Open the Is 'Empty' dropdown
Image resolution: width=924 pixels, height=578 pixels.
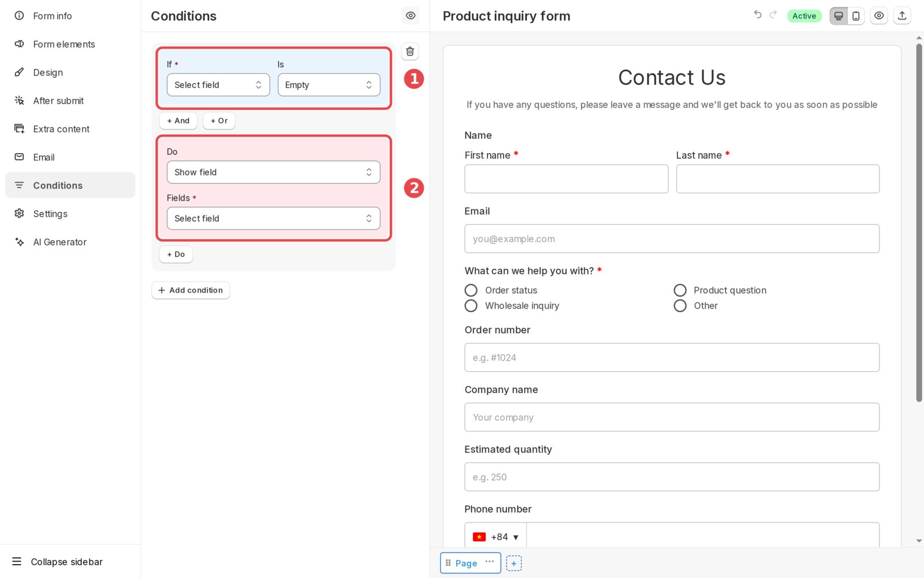[x=329, y=85]
